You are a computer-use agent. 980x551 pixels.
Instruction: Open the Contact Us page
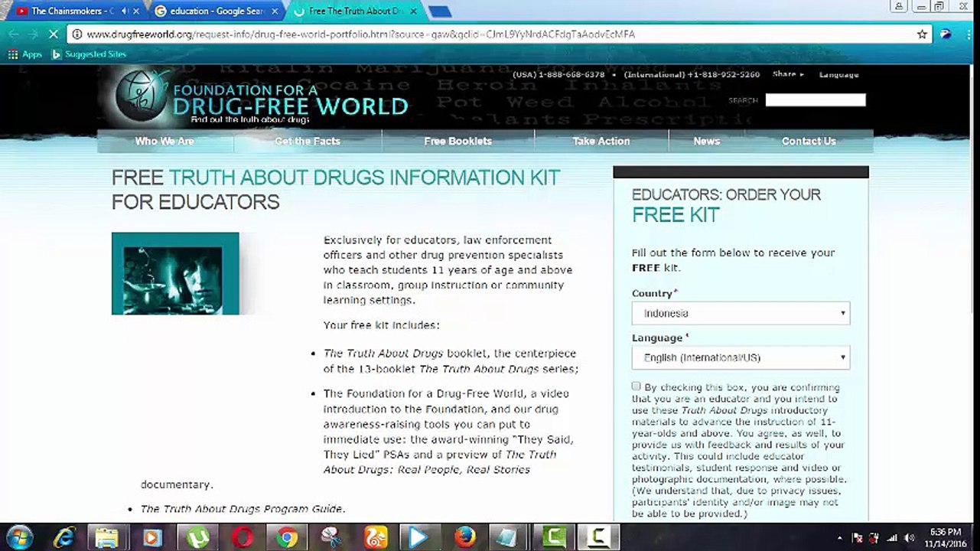pyautogui.click(x=809, y=141)
